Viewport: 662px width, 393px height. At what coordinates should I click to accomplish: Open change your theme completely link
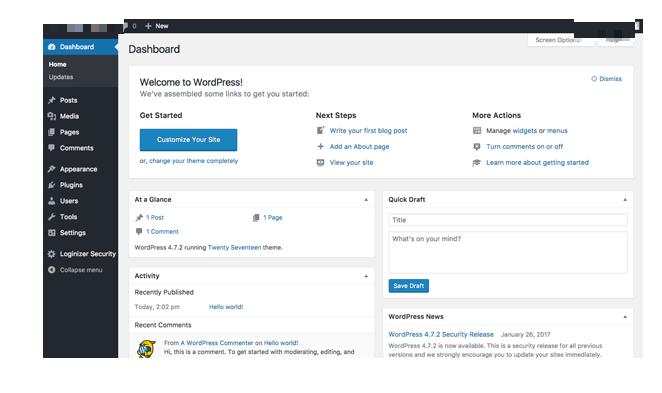click(193, 161)
